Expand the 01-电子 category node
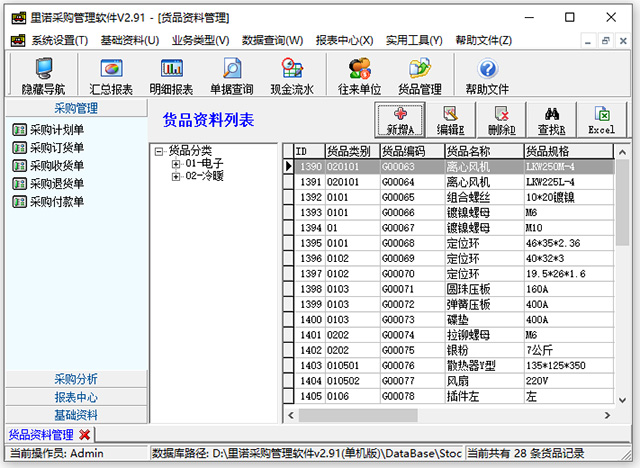The width and height of the screenshot is (640, 468). coord(176,163)
